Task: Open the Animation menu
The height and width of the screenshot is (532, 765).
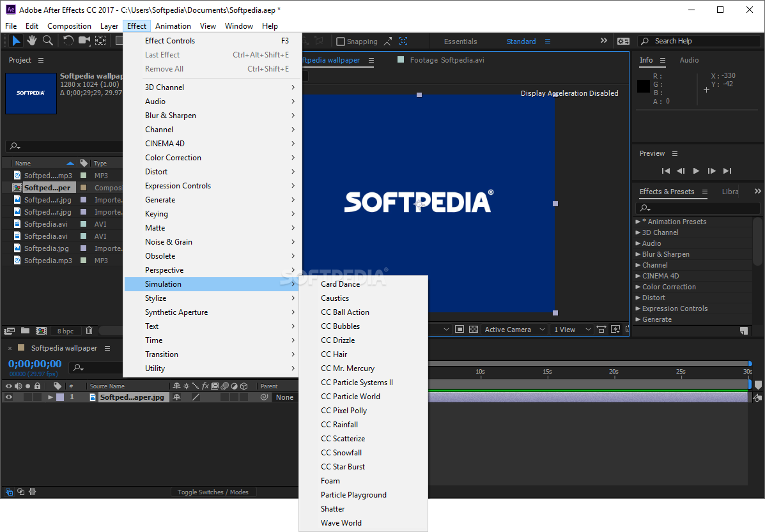Action: click(x=173, y=26)
